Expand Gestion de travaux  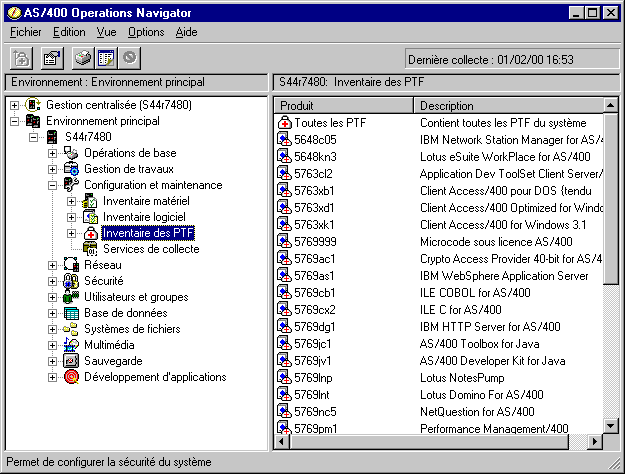click(x=52, y=169)
